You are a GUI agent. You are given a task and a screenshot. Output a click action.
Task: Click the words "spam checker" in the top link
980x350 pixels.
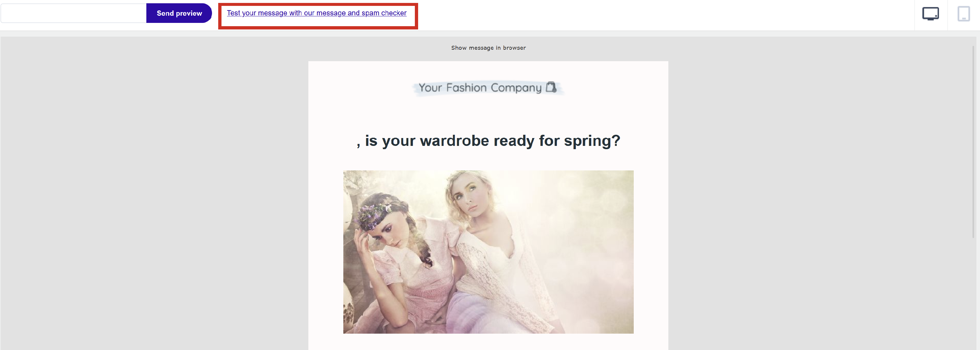click(x=384, y=13)
